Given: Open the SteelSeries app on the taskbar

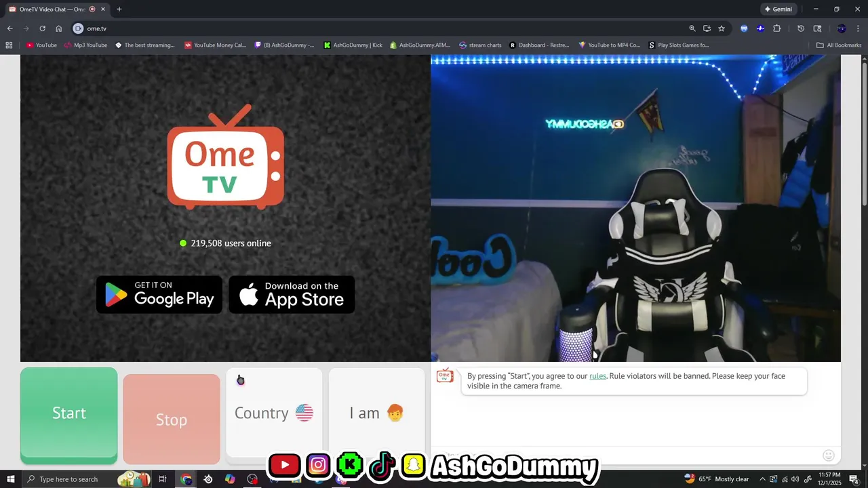Looking at the screenshot, I should click(x=208, y=479).
